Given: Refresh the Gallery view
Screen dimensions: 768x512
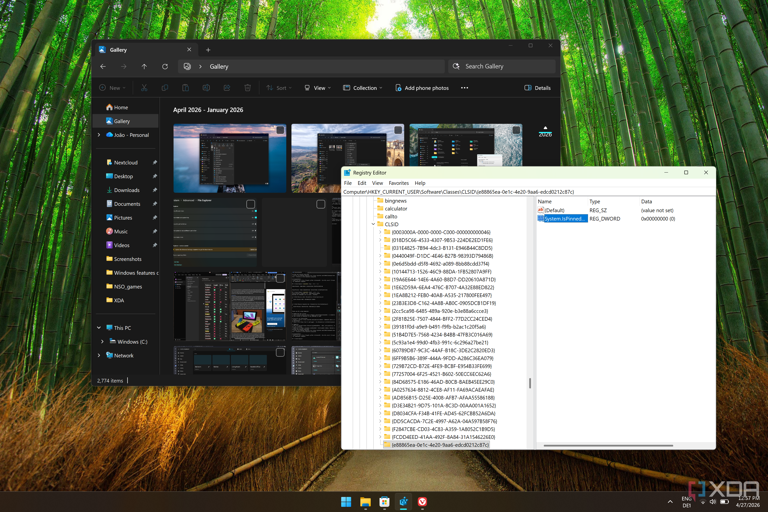Looking at the screenshot, I should (165, 67).
